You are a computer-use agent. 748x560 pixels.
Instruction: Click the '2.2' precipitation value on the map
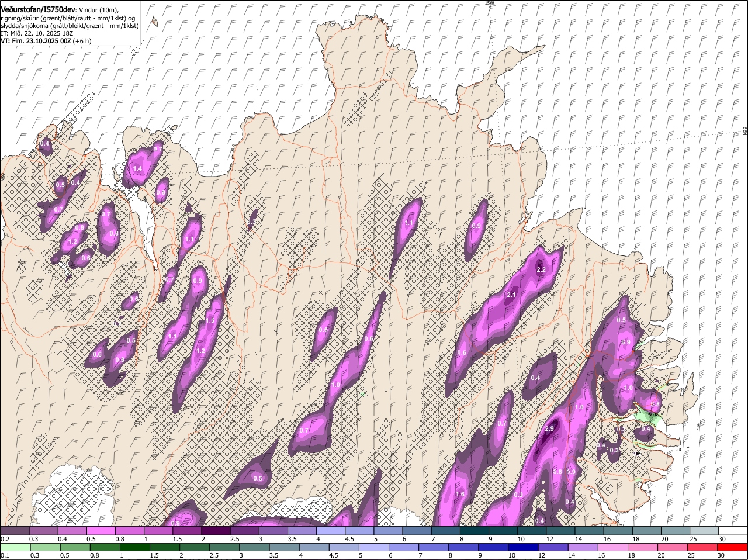(541, 269)
